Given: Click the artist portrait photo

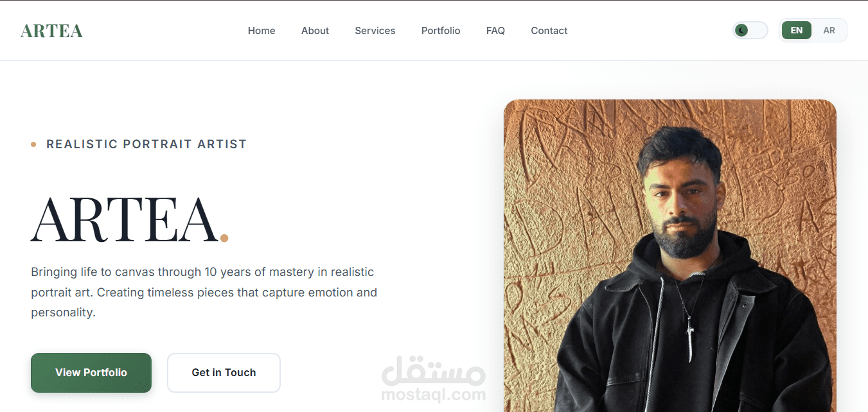Looking at the screenshot, I should coord(670,255).
